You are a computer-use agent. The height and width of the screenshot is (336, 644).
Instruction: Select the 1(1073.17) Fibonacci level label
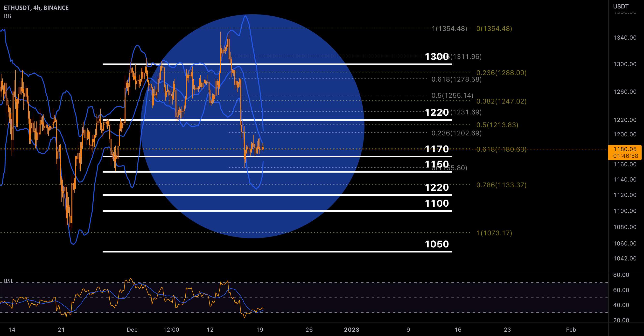pos(494,233)
